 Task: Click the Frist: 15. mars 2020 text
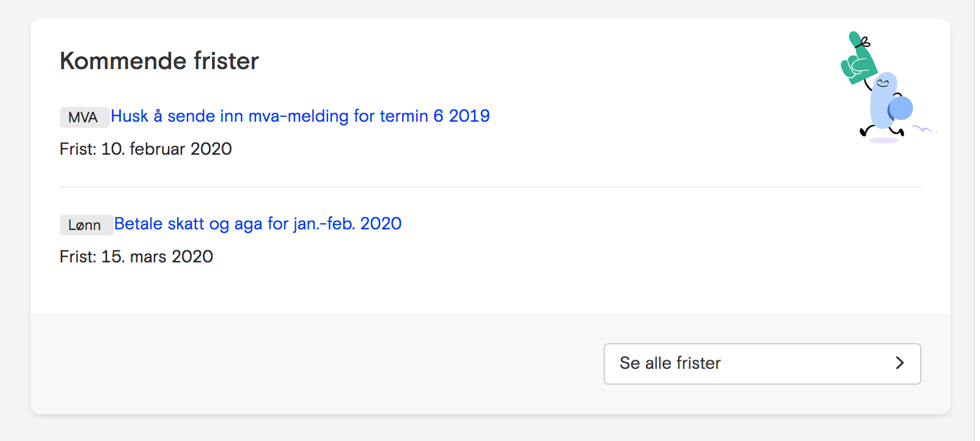pyautogui.click(x=136, y=256)
